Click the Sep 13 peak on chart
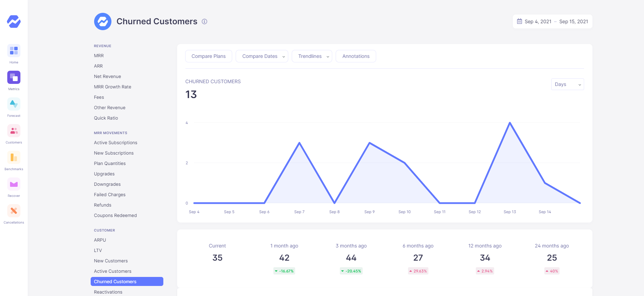Screen dimensions: 644x296 (x=510, y=123)
